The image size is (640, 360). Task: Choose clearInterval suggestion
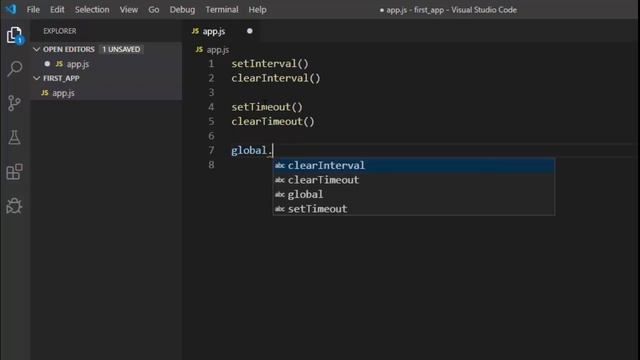pyautogui.click(x=413, y=165)
